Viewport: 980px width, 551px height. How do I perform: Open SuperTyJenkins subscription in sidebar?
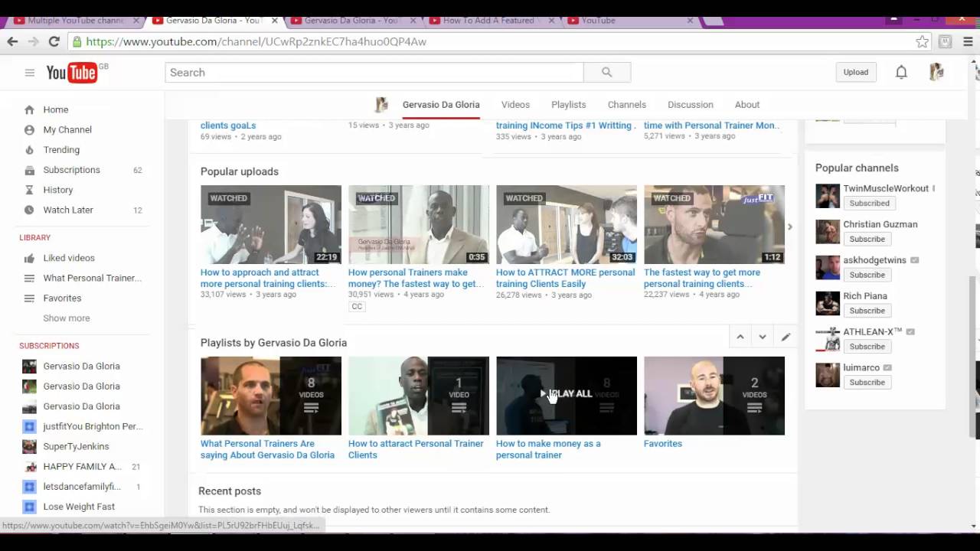click(76, 446)
